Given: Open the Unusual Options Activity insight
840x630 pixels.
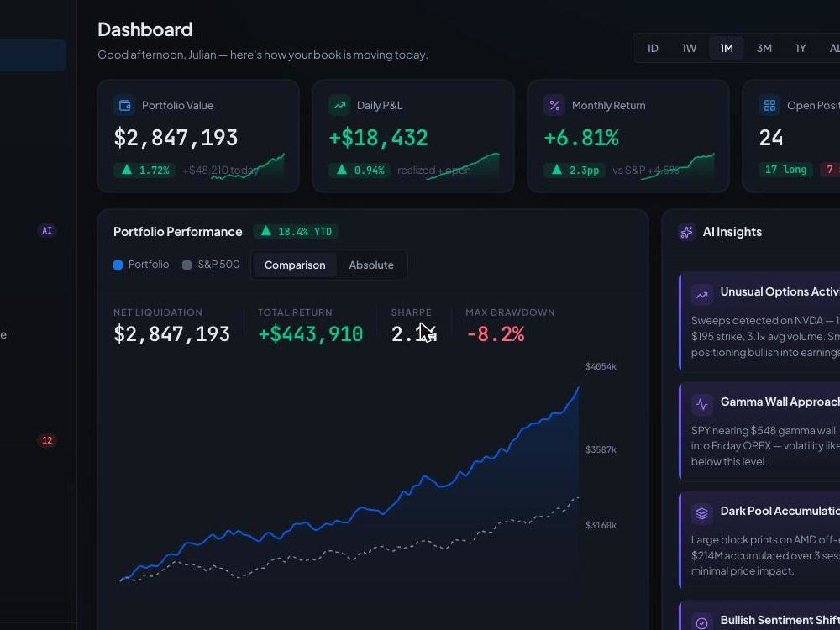Looking at the screenshot, I should 759,322.
